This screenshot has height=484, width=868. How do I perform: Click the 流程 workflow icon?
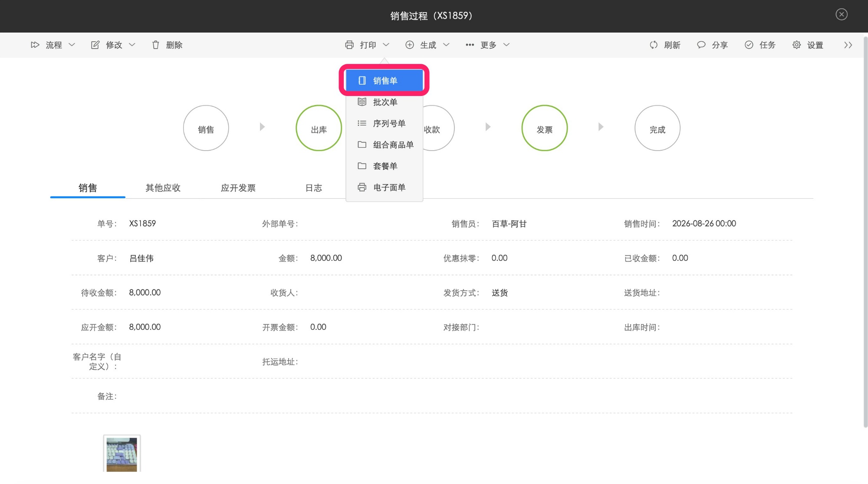[x=35, y=45]
